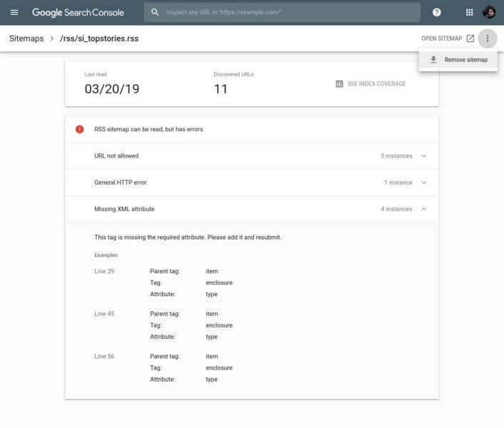Focus the URL inspection search field
This screenshot has width=504, height=428.
286,13
